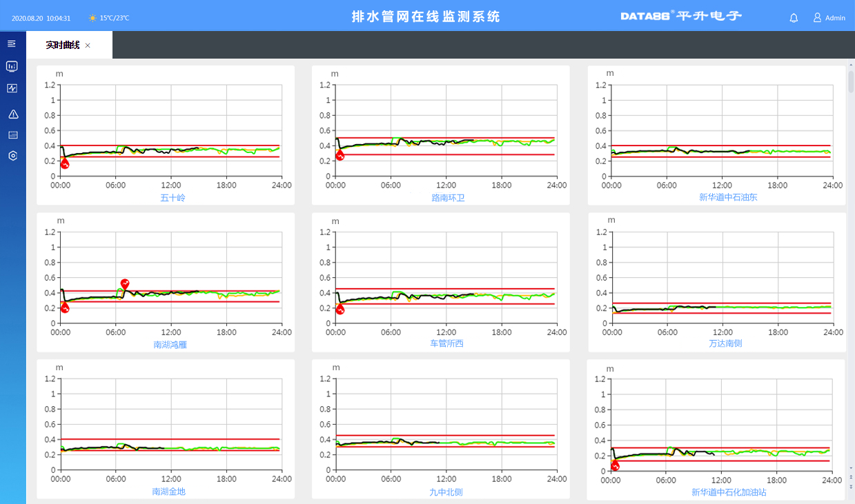This screenshot has width=855, height=504.
Task: Click the sun weather icon in header
Action: pos(92,17)
